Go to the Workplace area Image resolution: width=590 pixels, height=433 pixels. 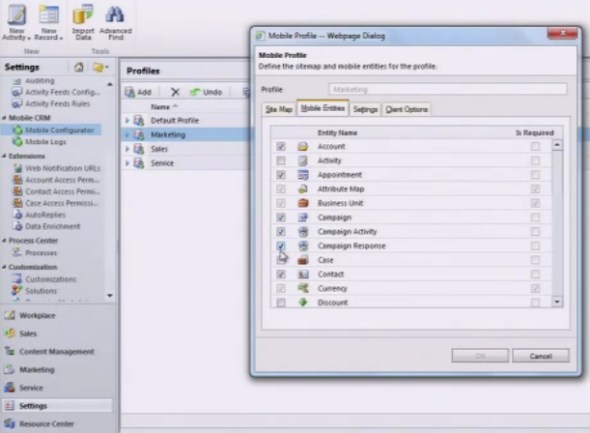coord(30,315)
